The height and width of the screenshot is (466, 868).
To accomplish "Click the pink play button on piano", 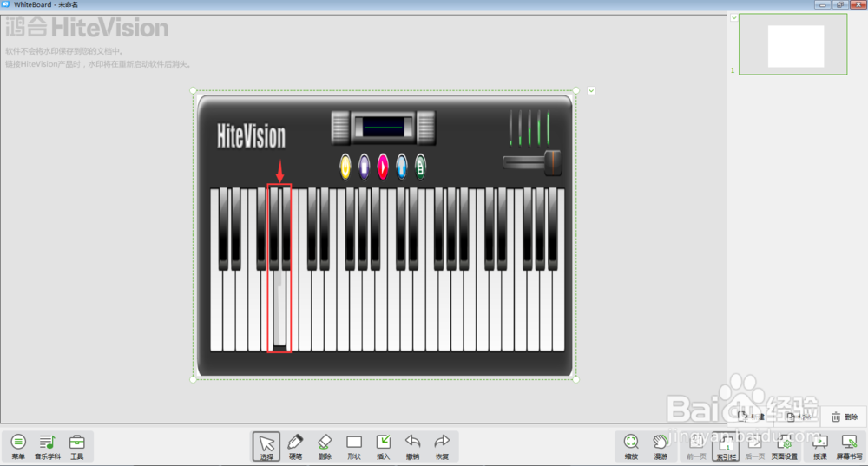I will pos(383,166).
